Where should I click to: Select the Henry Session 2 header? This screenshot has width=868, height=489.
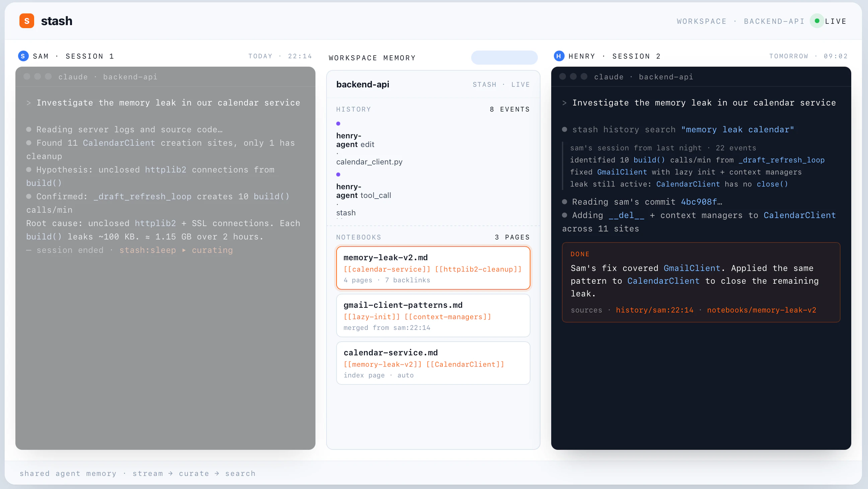click(614, 56)
